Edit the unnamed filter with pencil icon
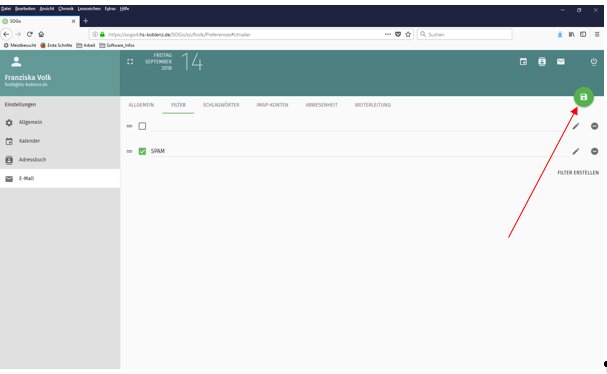The image size is (607, 374). 576,126
